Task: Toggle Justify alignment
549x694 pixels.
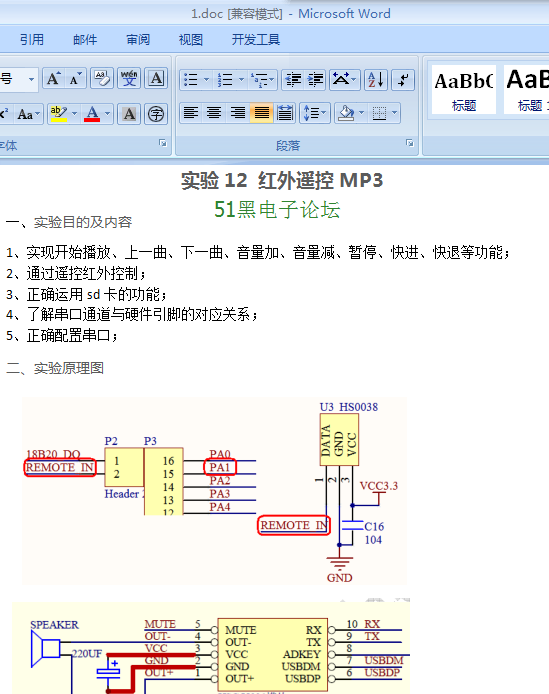Action: pyautogui.click(x=261, y=113)
